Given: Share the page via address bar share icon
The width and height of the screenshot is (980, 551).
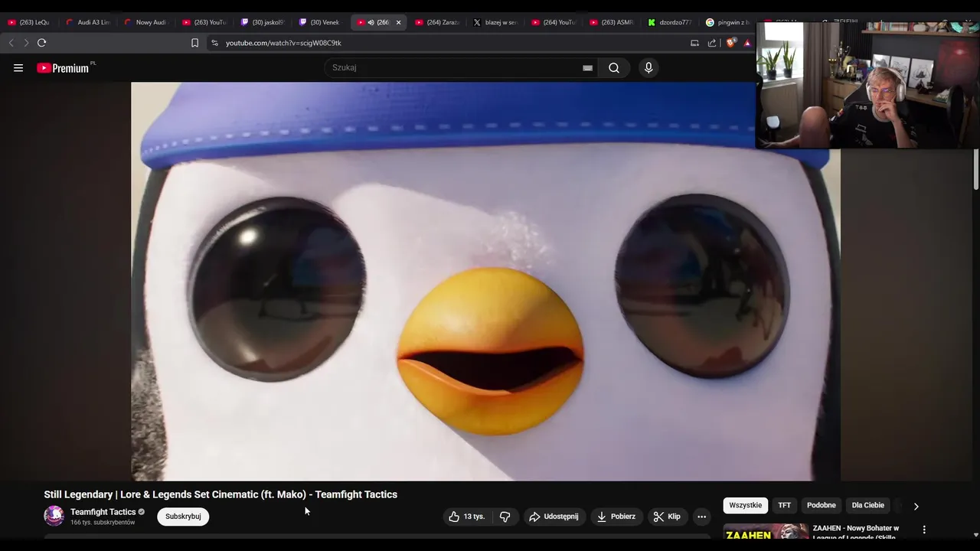Looking at the screenshot, I should pos(712,43).
